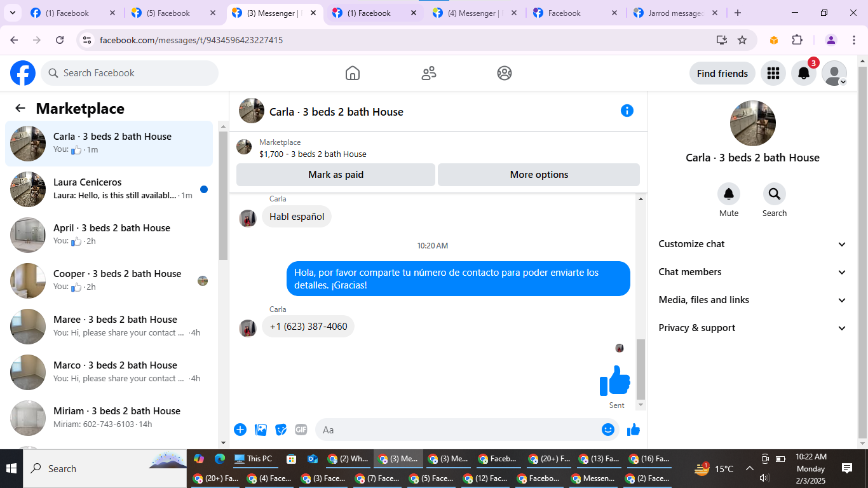Switch to the 'Jarrod messaged' tab
868x488 pixels.
(676, 13)
